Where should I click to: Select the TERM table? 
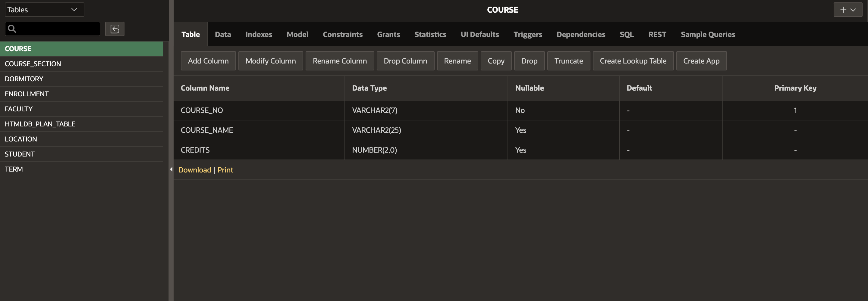pos(82,169)
